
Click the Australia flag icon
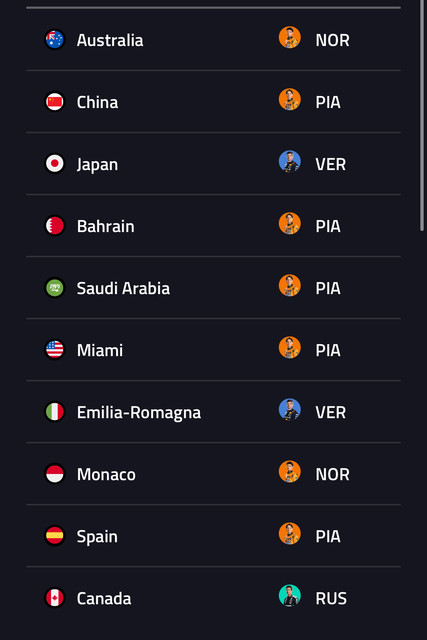tap(54, 40)
